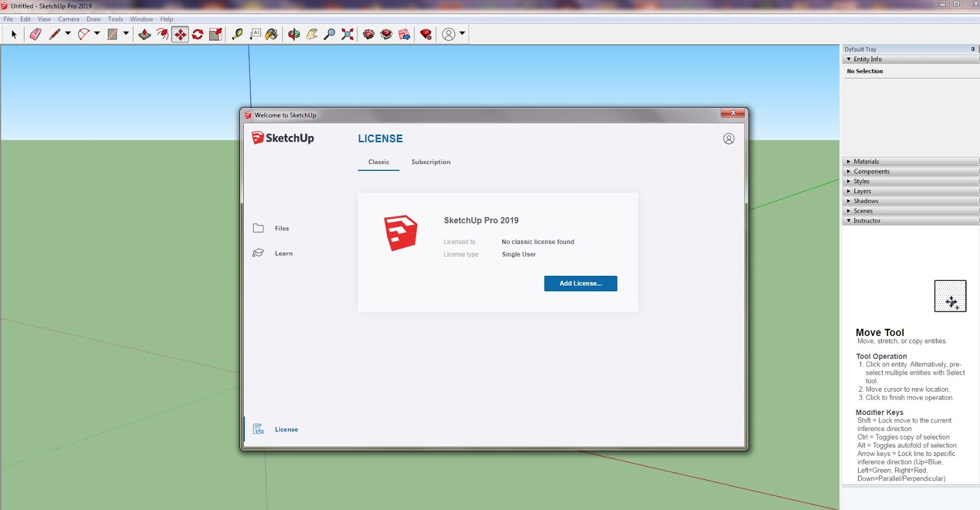Select the Eraser tool

tap(36, 34)
